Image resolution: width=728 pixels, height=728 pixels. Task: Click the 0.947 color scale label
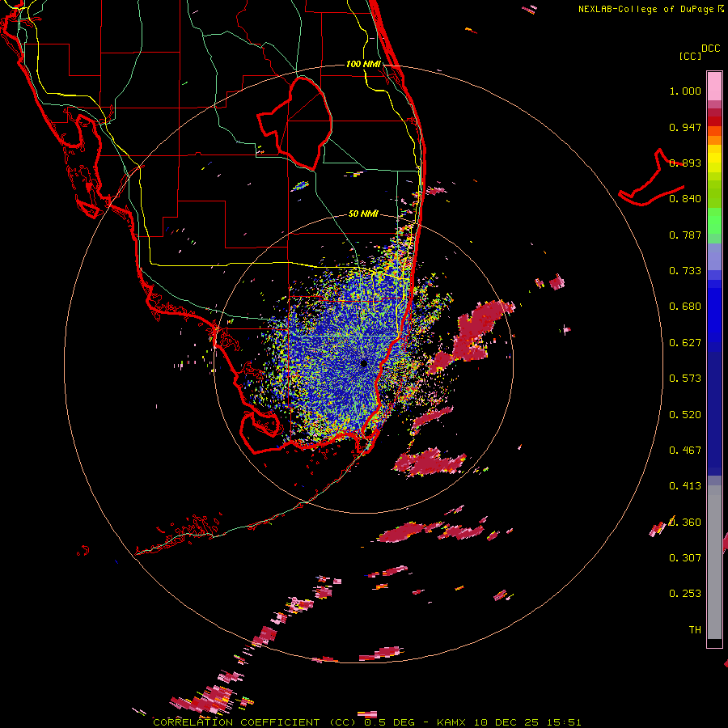click(685, 127)
